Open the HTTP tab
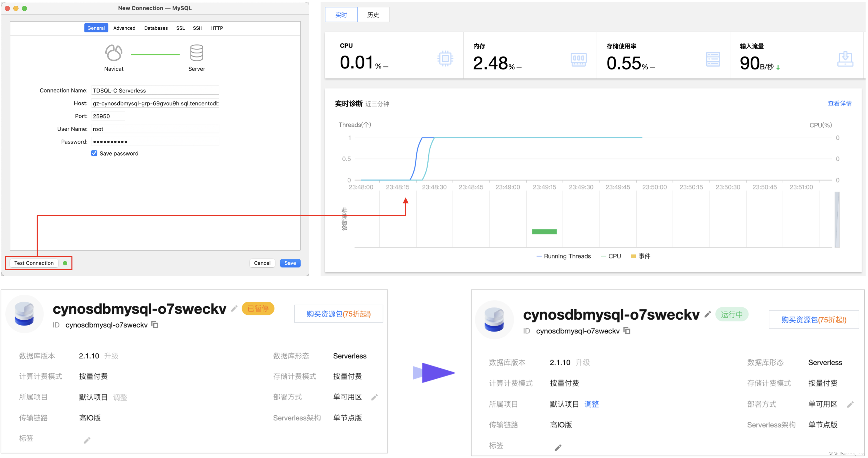 217,28
